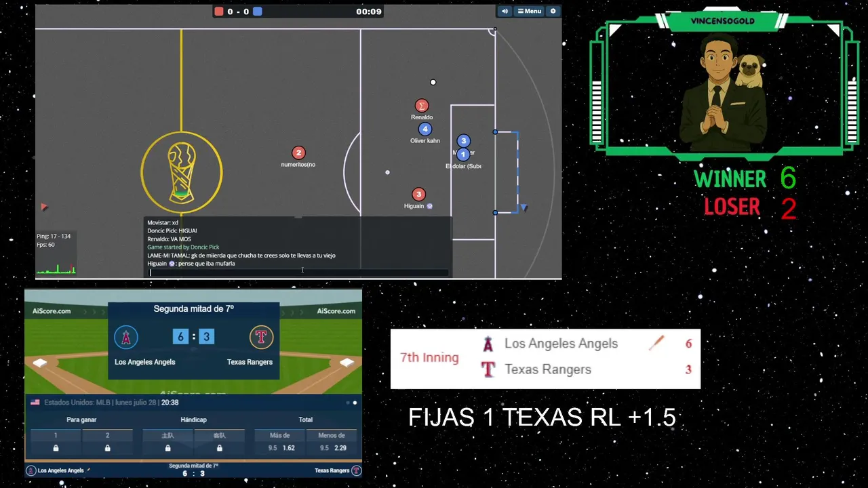
Task: Click Rangers logo in 7th Inning card
Action: tap(488, 369)
